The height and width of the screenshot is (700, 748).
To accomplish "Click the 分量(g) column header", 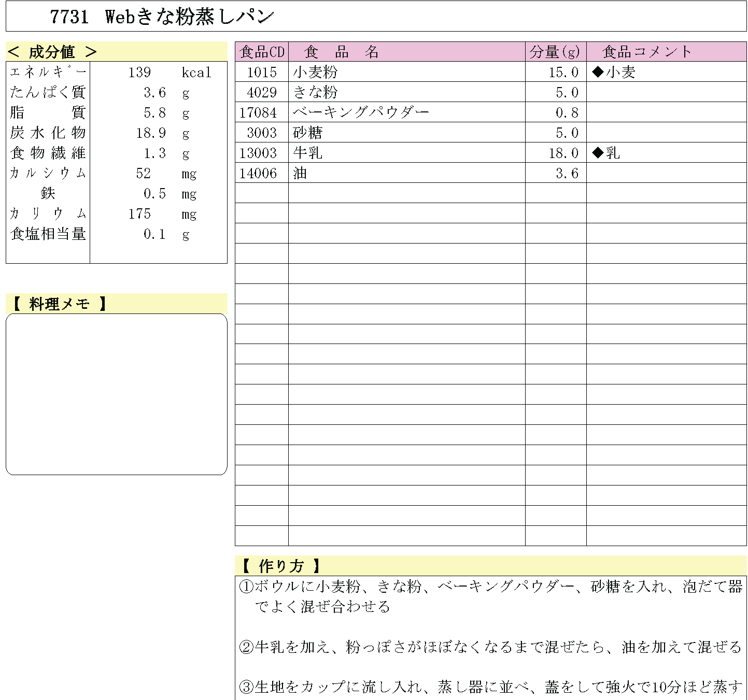I will coord(555,52).
